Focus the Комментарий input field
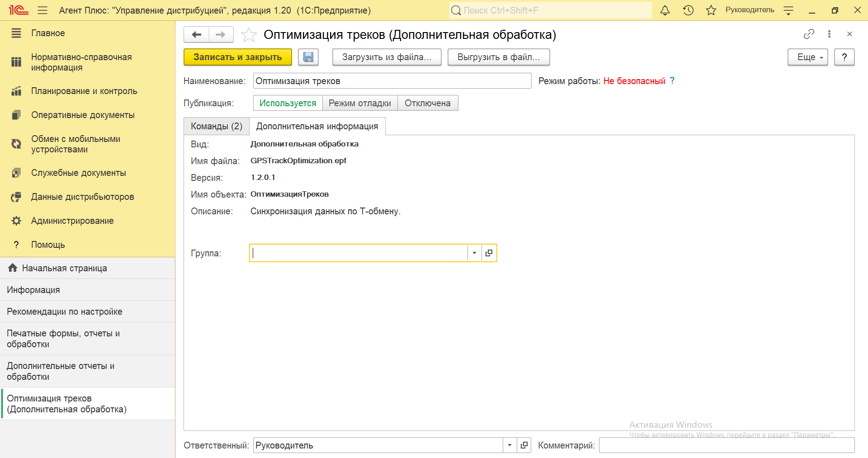 click(726, 445)
